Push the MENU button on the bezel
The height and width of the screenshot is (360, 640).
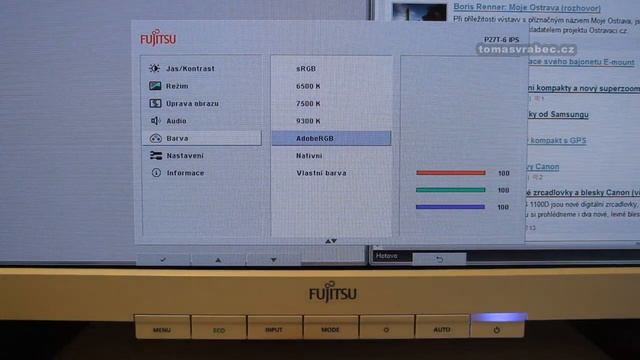click(162, 328)
